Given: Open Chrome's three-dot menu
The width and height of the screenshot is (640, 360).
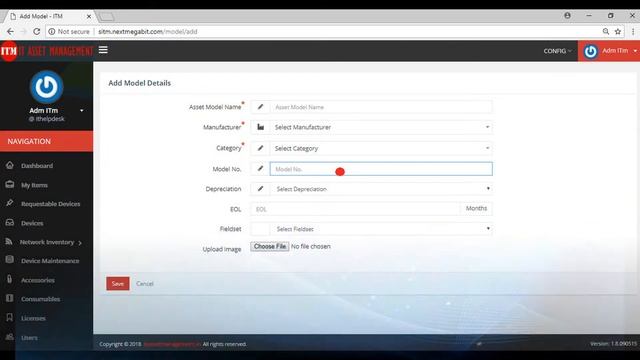Looking at the screenshot, I should (x=633, y=31).
